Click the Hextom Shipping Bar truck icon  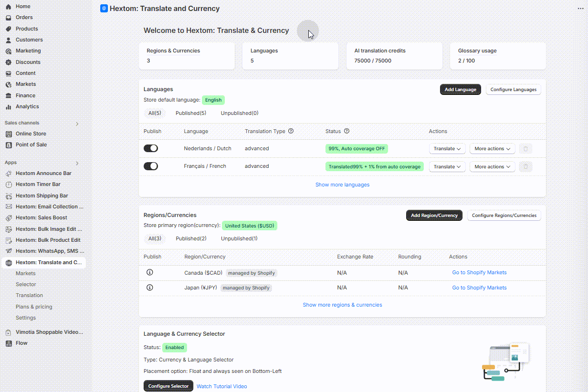click(x=8, y=196)
